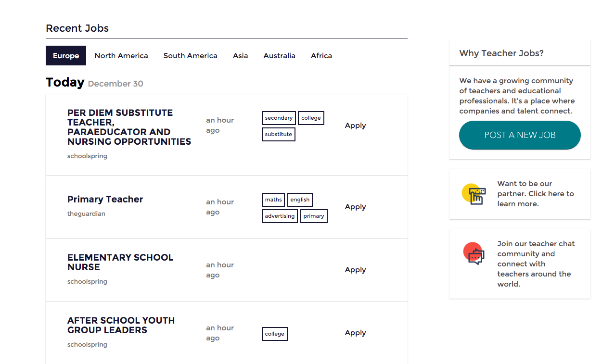Screen dimensions: 602x364
Task: Click the 'english' tag on the Primary Teacher job
Action: (x=300, y=200)
